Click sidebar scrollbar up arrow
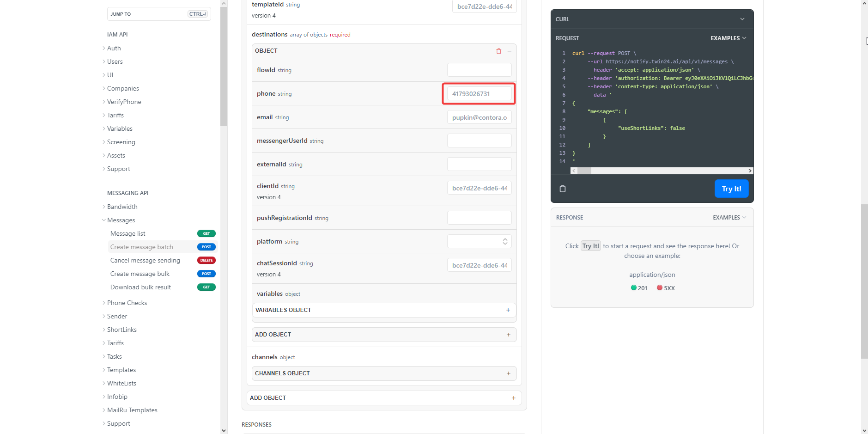The image size is (868, 434). tap(224, 4)
